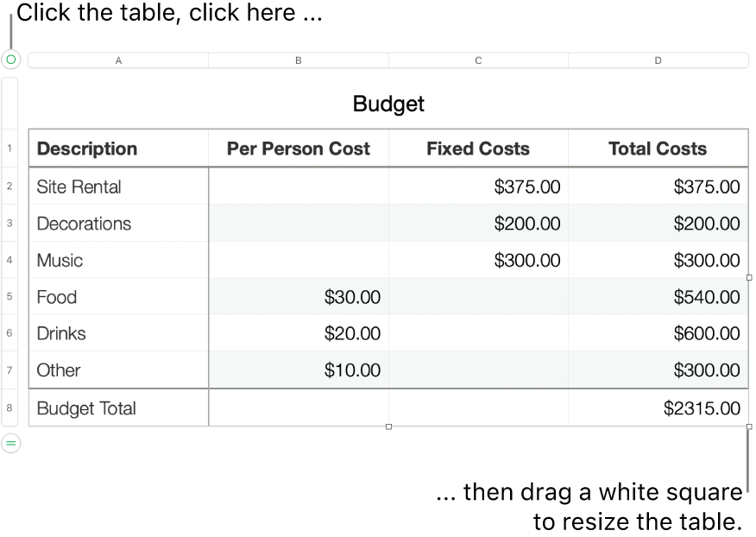Click the bottom-right table resize handle

749,426
